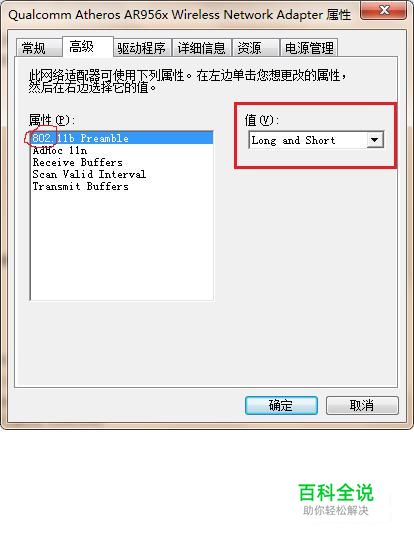
Task: Switch to the 详细信息 tab
Action: click(x=201, y=48)
